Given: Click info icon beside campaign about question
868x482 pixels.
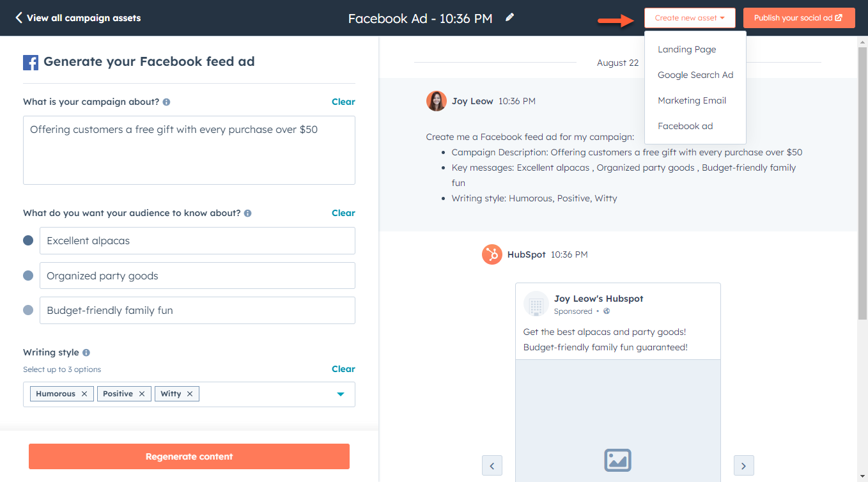Looking at the screenshot, I should coord(166,102).
